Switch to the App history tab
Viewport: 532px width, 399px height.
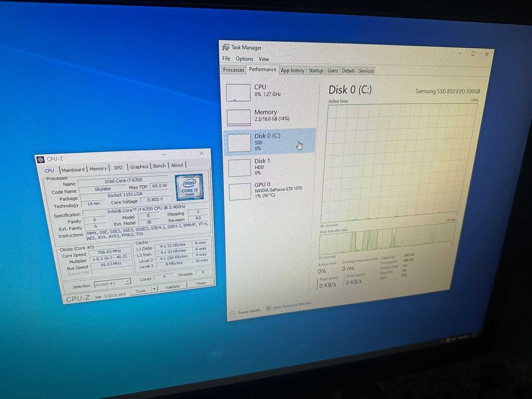(x=293, y=70)
